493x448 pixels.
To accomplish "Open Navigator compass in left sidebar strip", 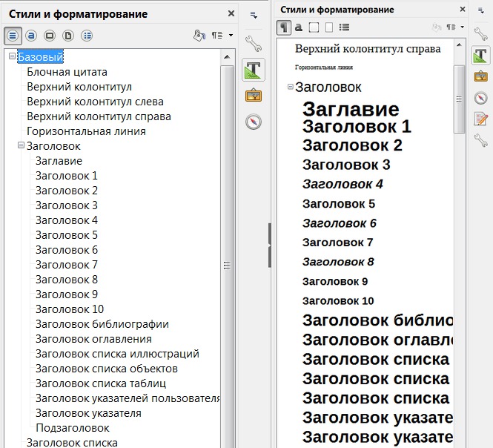I will (254, 122).
